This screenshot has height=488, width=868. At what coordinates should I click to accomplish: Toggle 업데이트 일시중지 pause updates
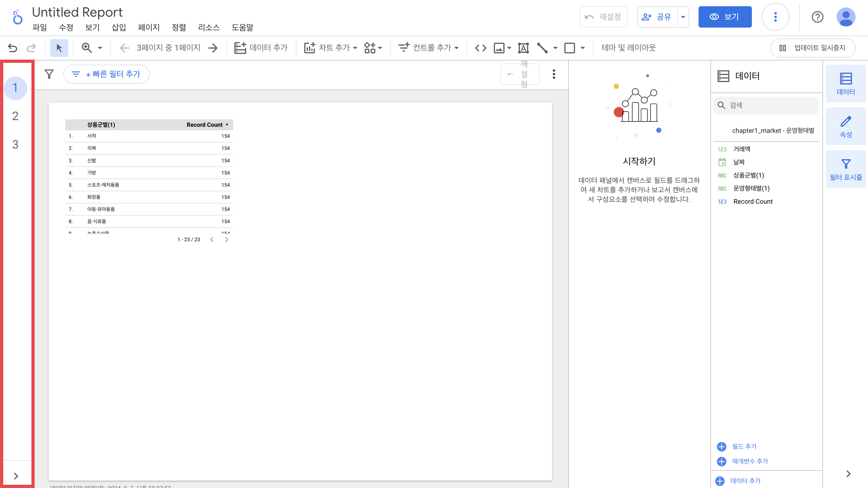812,48
